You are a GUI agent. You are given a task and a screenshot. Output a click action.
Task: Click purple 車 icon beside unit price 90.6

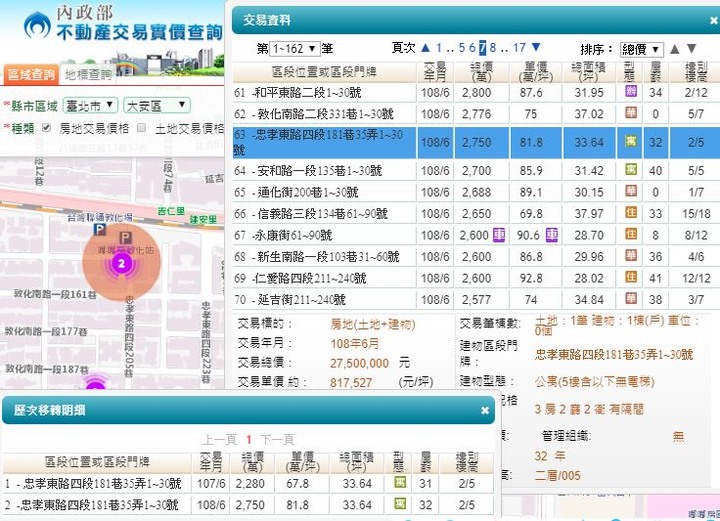[551, 235]
